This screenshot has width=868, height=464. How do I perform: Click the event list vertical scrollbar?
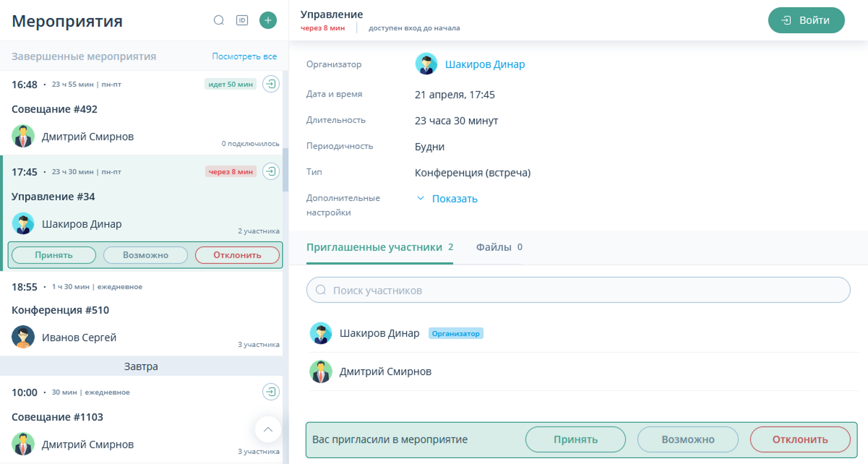tap(285, 170)
